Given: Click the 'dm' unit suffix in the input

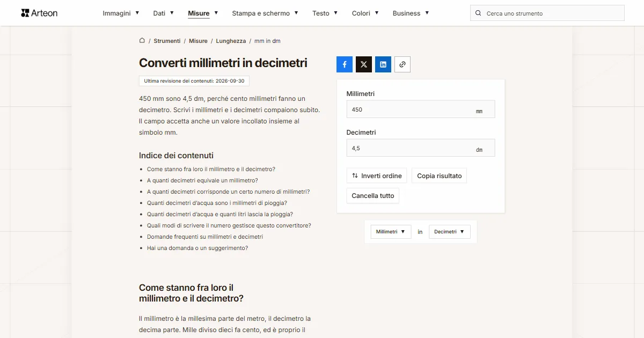Looking at the screenshot, I should point(479,150).
